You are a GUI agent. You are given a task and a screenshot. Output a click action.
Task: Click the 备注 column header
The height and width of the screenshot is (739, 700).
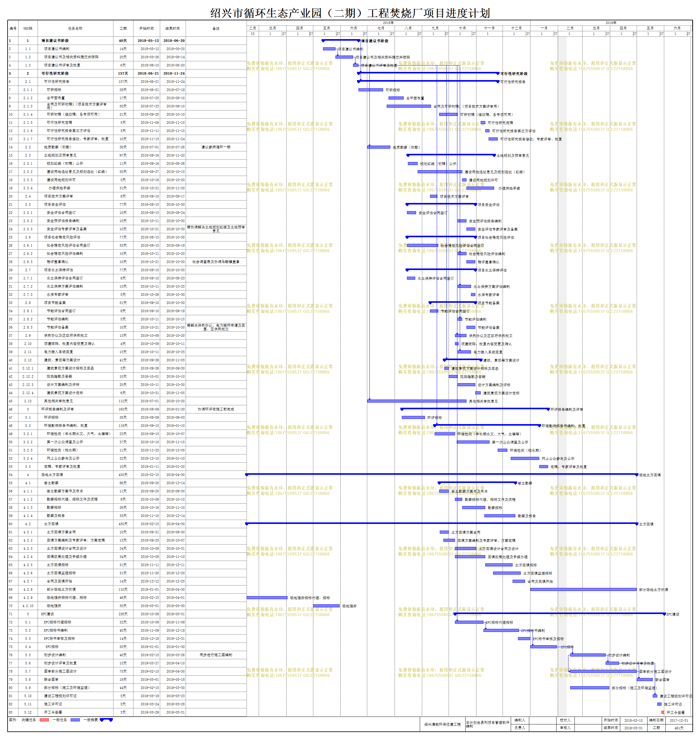[216, 29]
